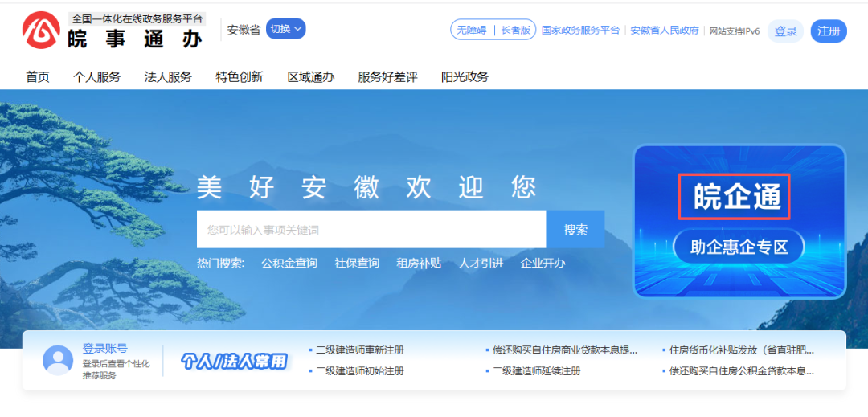868x417 pixels.
Task: Open 二级建造师重新注册 service
Action: [360, 350]
